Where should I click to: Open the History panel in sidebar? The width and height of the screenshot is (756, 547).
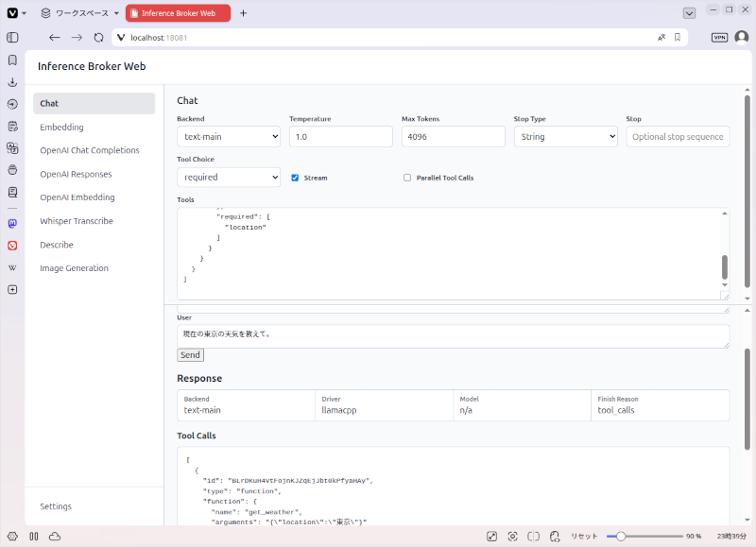pos(12,104)
